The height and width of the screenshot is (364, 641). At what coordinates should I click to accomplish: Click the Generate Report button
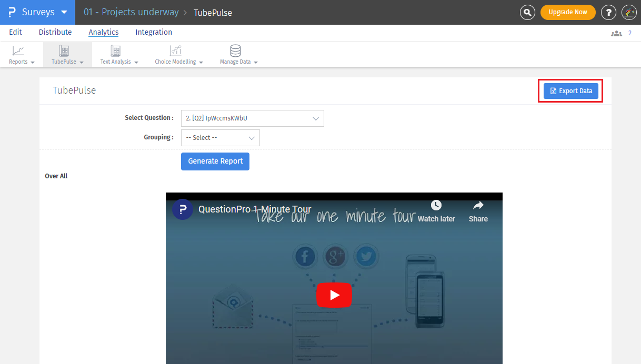click(215, 161)
